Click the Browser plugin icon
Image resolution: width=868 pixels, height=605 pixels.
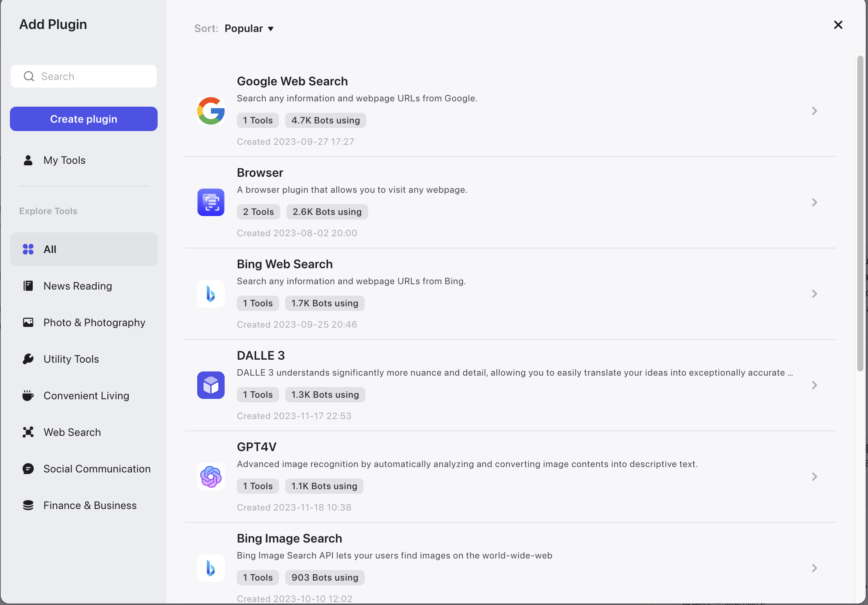(211, 202)
